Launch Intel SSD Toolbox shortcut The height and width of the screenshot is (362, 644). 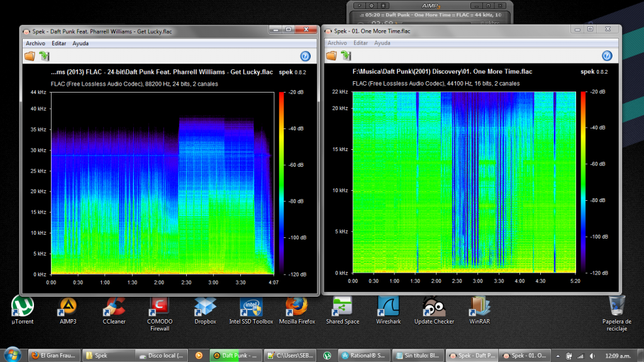coord(251,310)
